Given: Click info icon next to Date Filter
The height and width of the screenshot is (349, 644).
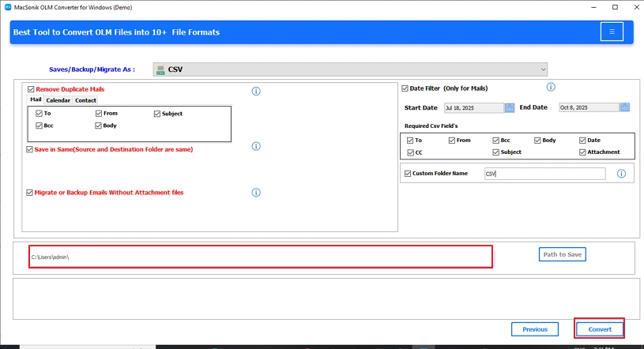Looking at the screenshot, I should 551,88.
